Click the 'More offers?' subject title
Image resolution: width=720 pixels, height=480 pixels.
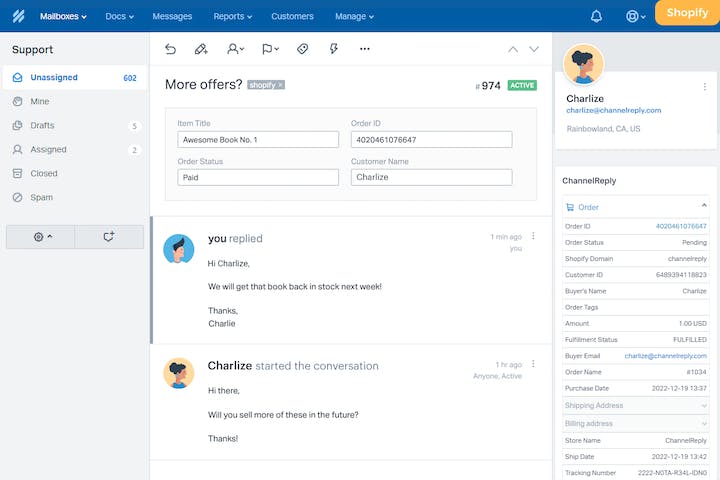coord(203,85)
